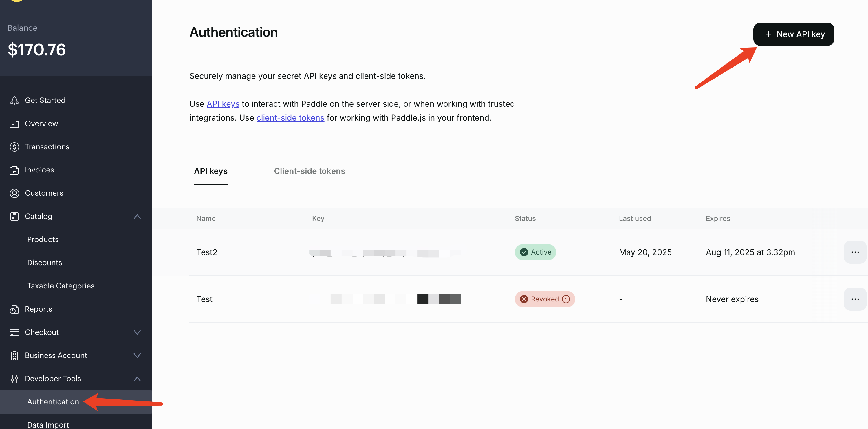
Task: Click the Transactions dollar icon
Action: 14,147
